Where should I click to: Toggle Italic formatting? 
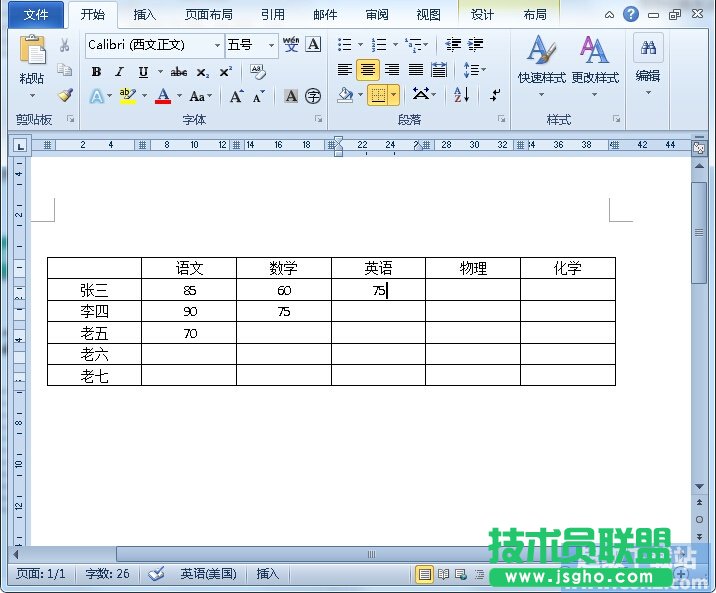[x=119, y=72]
